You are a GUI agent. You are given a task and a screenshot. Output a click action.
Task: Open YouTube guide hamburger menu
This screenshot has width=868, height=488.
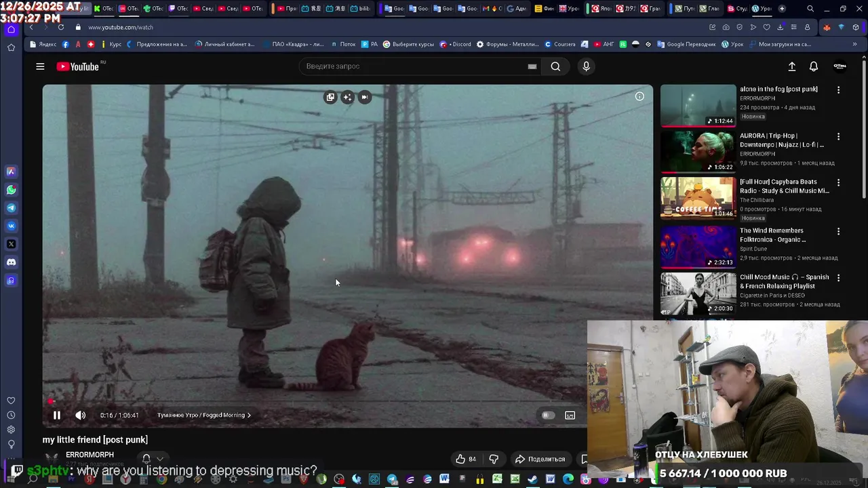(x=40, y=66)
